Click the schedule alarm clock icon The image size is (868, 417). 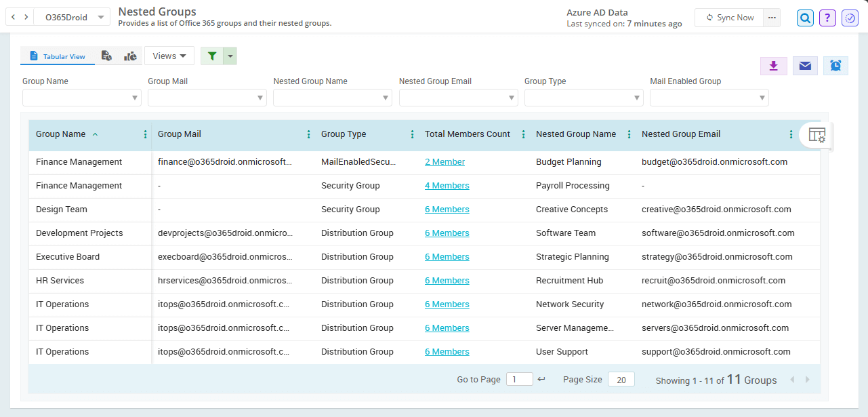coord(835,66)
